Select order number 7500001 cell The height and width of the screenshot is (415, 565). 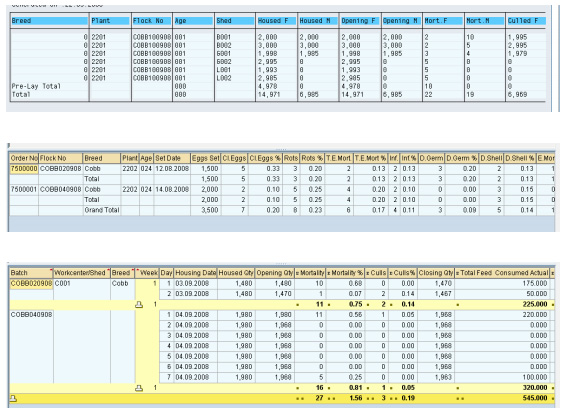click(24, 189)
